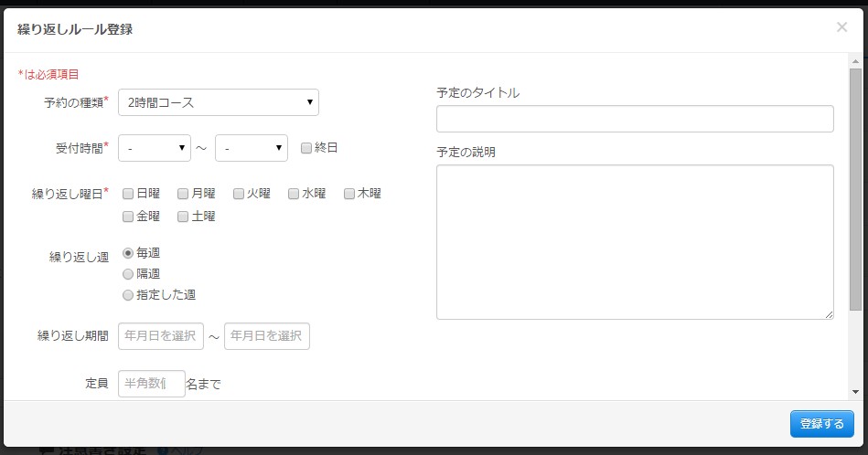868x455 pixels.
Task: Click the dialog scrollbar down arrow
Action: click(855, 392)
